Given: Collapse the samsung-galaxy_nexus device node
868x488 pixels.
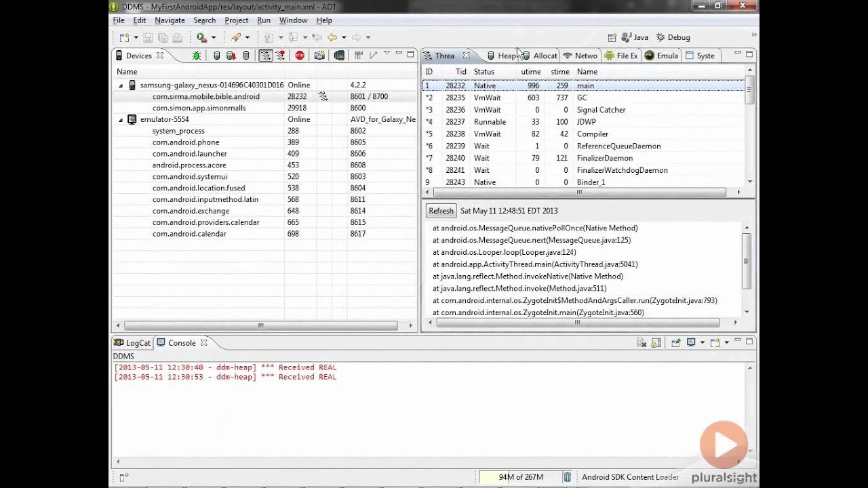Looking at the screenshot, I should [x=121, y=85].
